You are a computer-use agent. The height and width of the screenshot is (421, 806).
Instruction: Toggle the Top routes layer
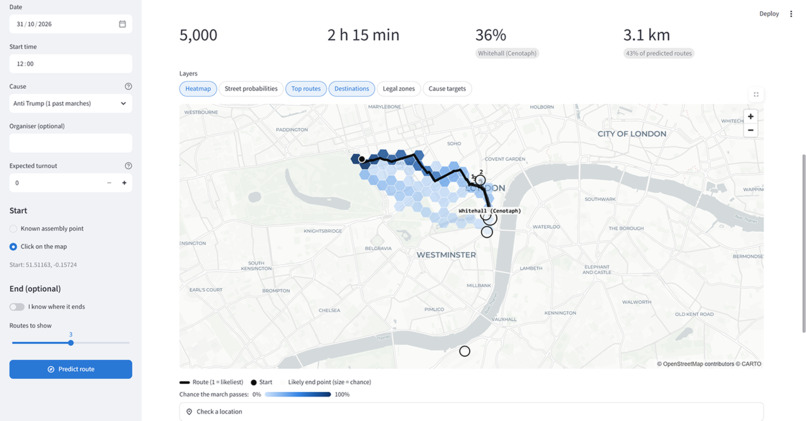[x=306, y=89]
